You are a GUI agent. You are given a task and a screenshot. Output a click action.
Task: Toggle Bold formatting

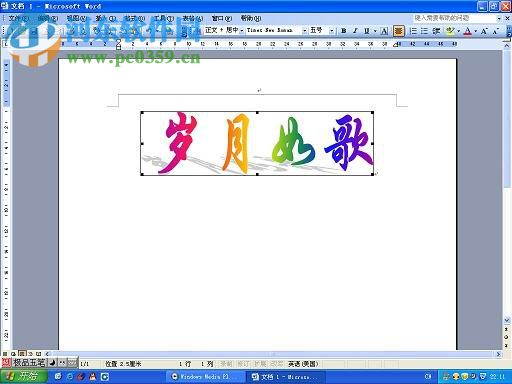(x=344, y=31)
